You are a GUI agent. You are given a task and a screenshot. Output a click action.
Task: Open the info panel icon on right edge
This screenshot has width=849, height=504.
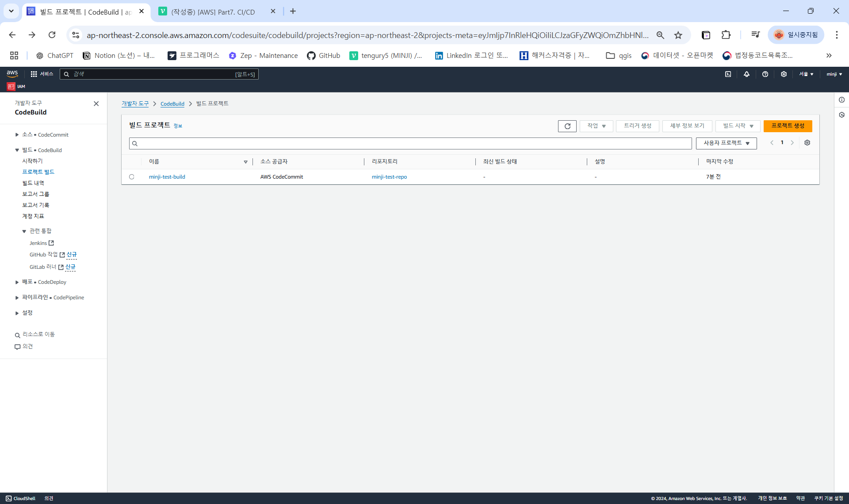tap(841, 100)
